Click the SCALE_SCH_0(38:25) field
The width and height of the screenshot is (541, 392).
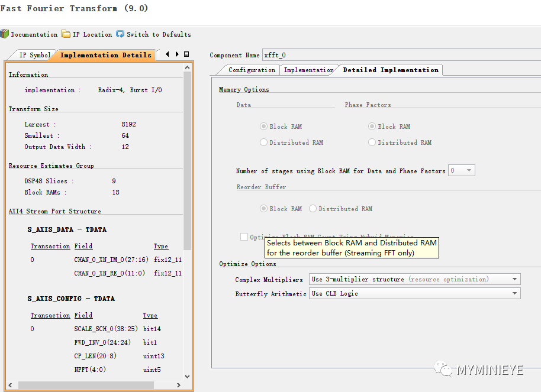[x=106, y=329]
